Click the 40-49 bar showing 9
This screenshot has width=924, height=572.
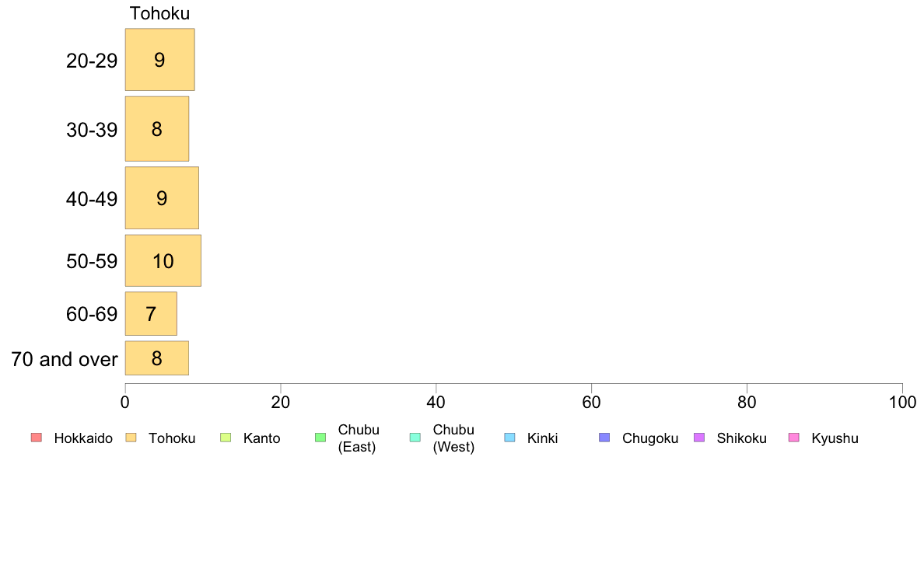(162, 198)
